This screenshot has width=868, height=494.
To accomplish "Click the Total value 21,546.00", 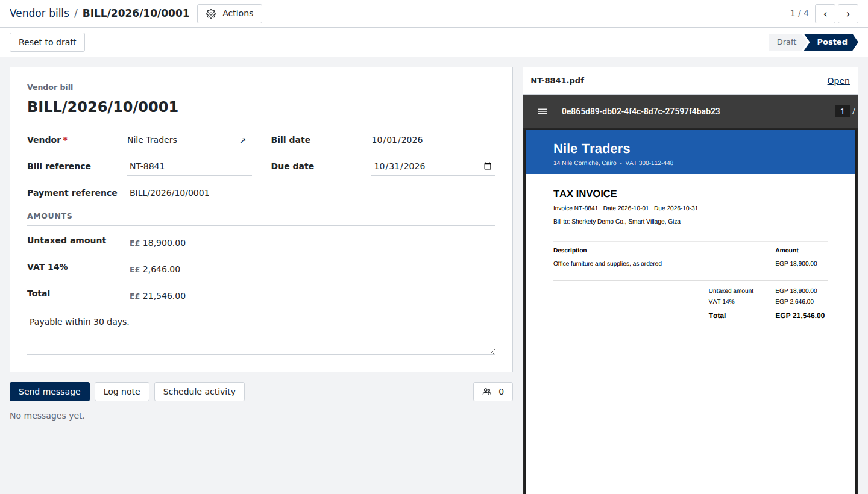I will coord(164,296).
